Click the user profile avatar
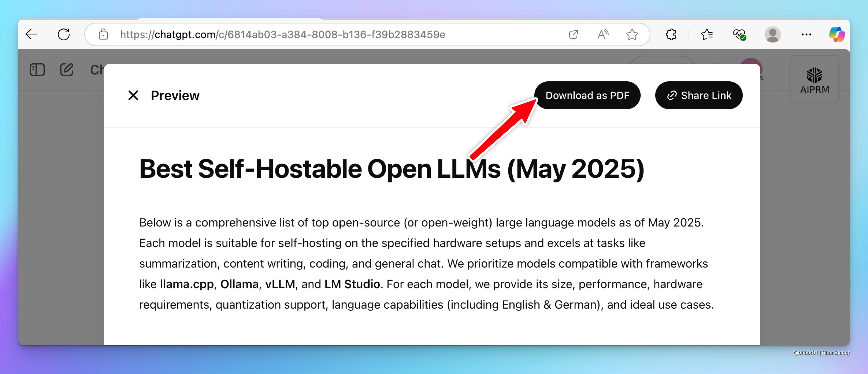Image resolution: width=868 pixels, height=374 pixels. [772, 34]
